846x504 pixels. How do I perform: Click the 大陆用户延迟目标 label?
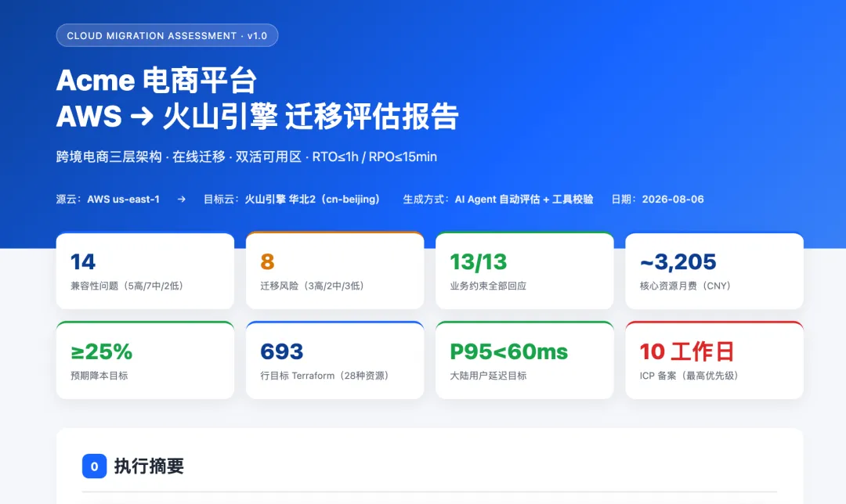488,376
